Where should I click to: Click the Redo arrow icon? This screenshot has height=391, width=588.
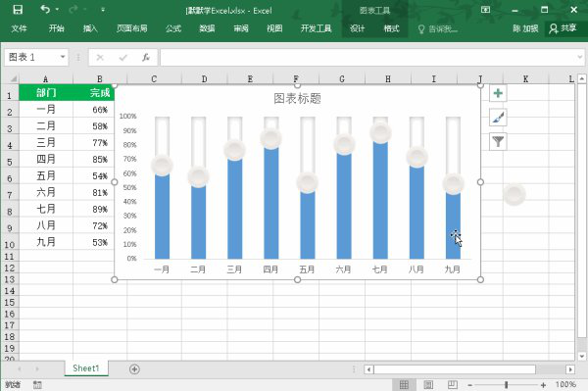tap(73, 10)
